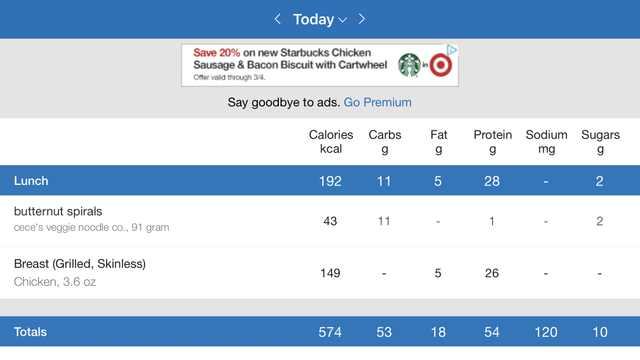Go to next day arrow
Image resolution: width=640 pixels, height=360 pixels.
tap(362, 19)
